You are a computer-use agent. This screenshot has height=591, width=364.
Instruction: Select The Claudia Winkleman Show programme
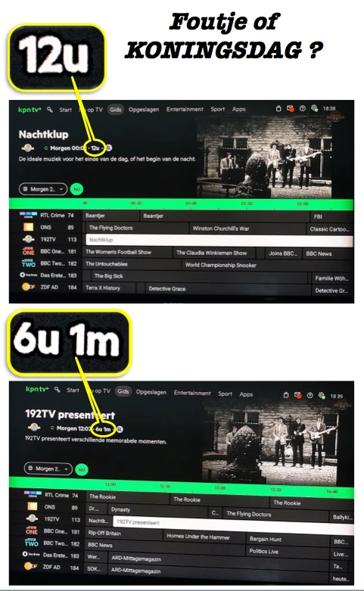coord(213,253)
